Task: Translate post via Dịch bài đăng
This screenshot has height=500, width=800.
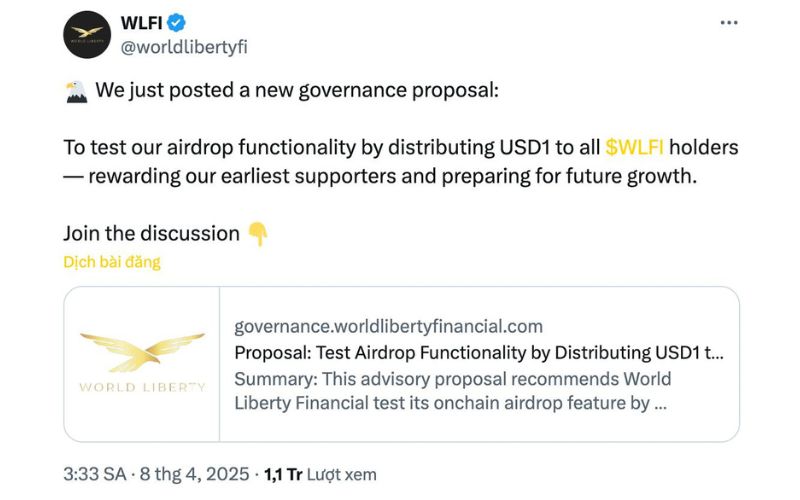Action: (x=112, y=262)
